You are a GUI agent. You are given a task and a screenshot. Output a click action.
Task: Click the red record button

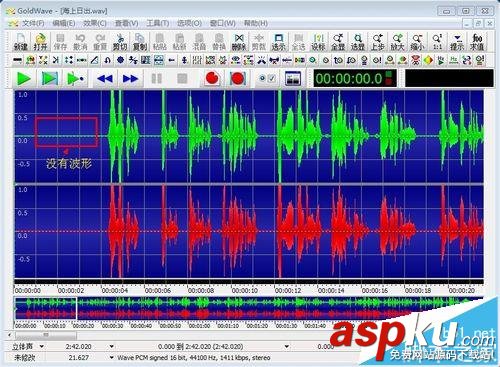click(212, 79)
